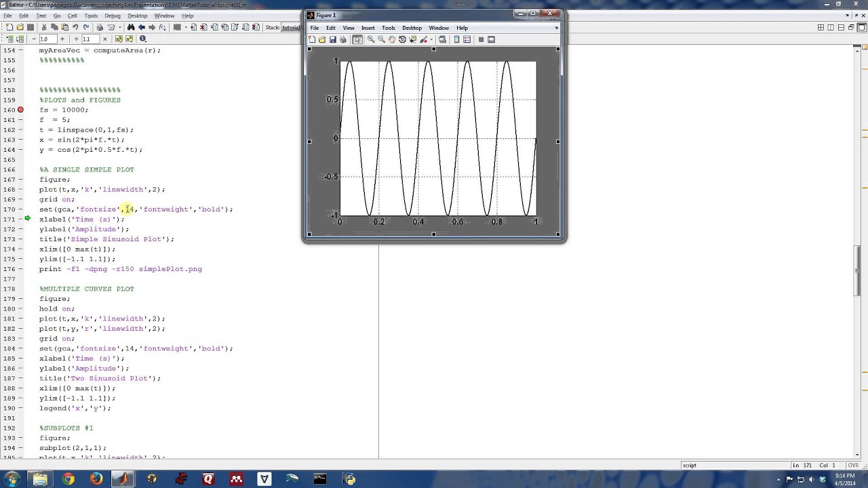Click the Python icon in the taskbar
The image size is (868, 488).
(349, 479)
